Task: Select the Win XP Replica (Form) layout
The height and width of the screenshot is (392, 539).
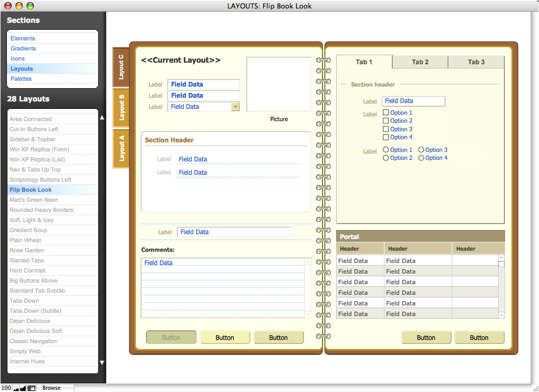Action: click(53, 149)
